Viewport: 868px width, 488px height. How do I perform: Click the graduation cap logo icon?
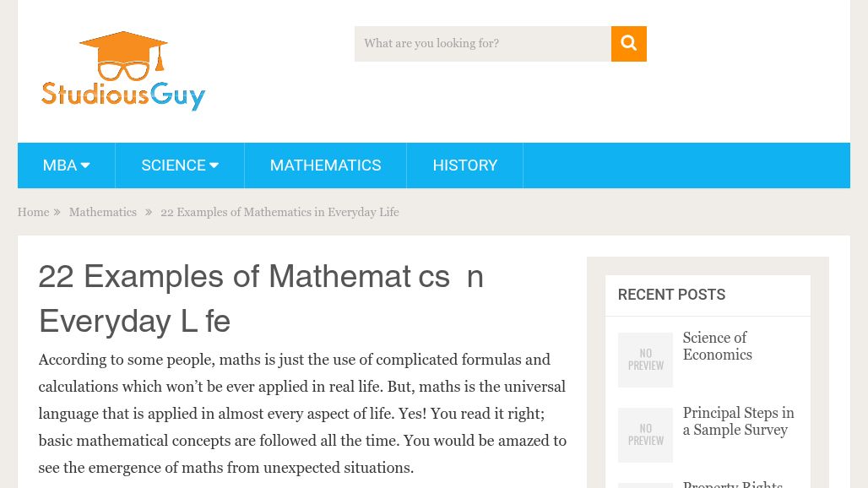[123, 56]
